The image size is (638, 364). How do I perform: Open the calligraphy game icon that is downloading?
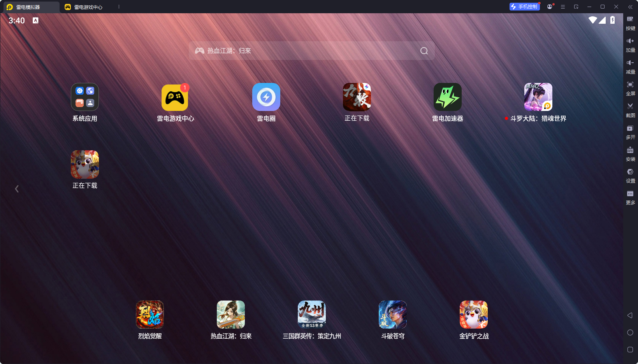(x=357, y=97)
